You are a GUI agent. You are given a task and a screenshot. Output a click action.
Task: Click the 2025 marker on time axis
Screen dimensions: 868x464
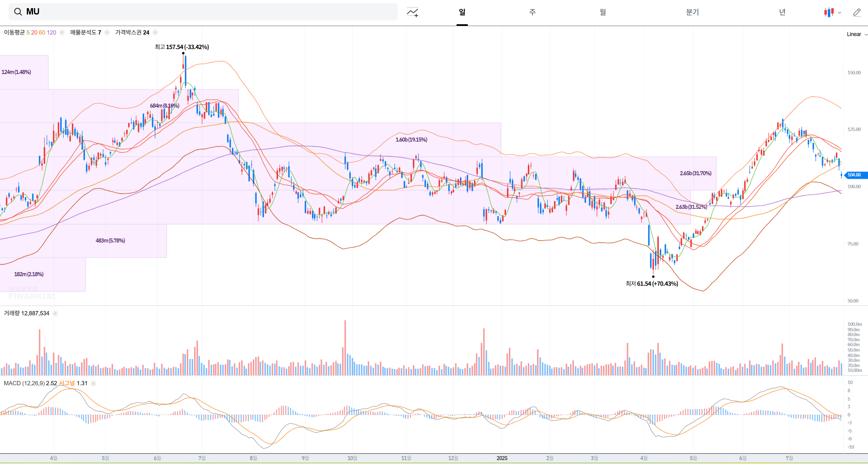point(502,458)
